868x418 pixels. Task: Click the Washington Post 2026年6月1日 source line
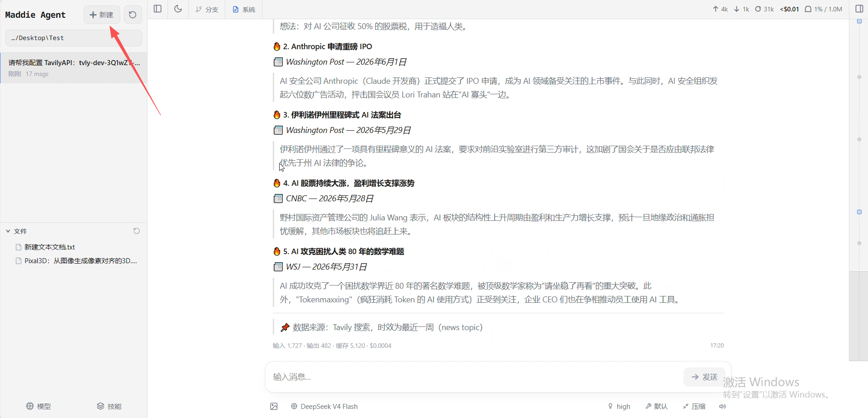(340, 62)
